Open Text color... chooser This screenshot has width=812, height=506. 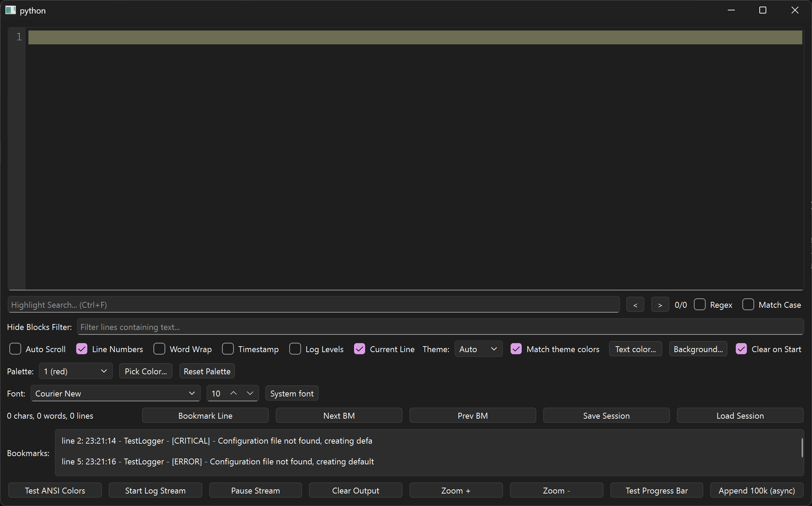coord(636,349)
